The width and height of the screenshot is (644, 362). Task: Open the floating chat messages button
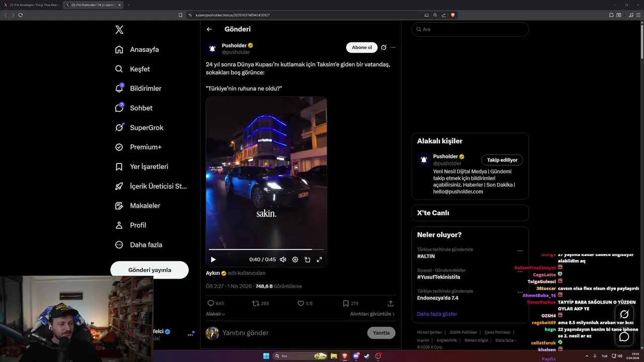point(624,337)
